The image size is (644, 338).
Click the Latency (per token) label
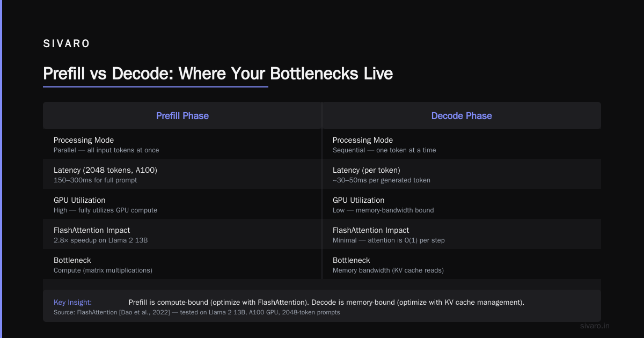point(367,170)
